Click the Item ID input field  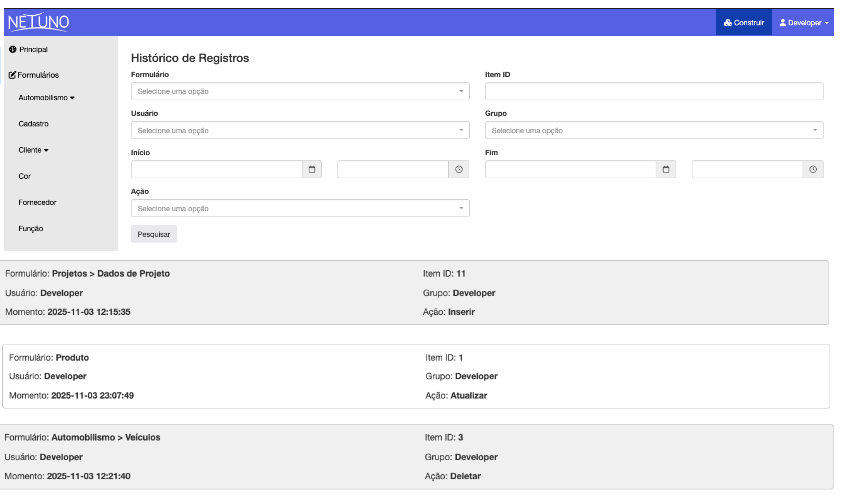click(x=653, y=92)
